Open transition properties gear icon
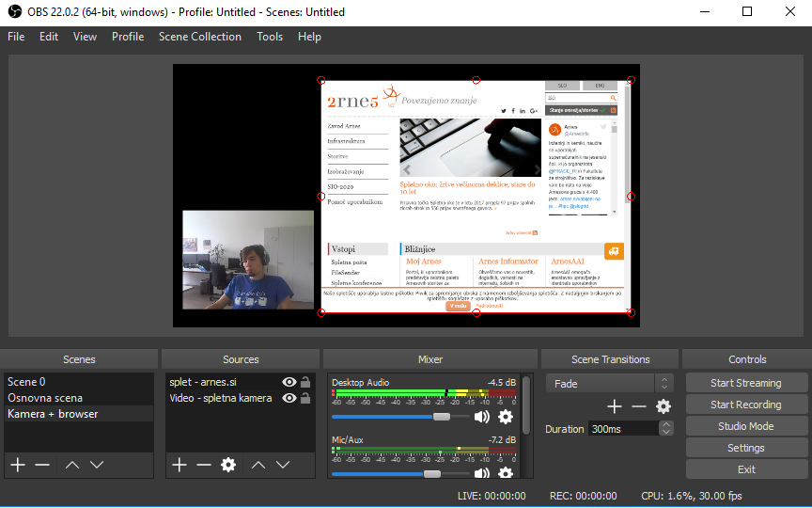 coord(664,406)
